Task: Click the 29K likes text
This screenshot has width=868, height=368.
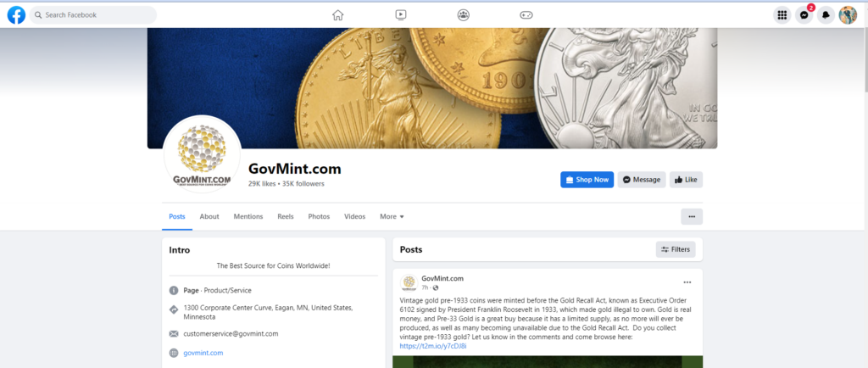Action: click(x=262, y=184)
